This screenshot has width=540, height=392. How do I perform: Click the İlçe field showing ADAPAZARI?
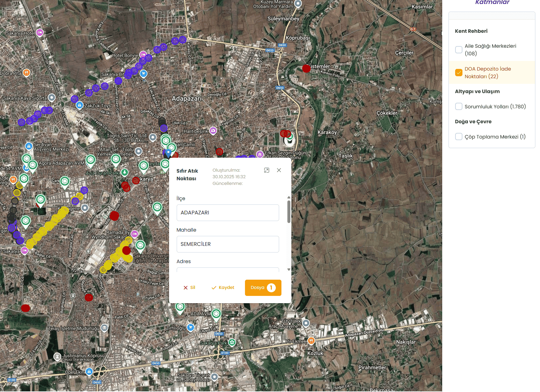pos(228,213)
